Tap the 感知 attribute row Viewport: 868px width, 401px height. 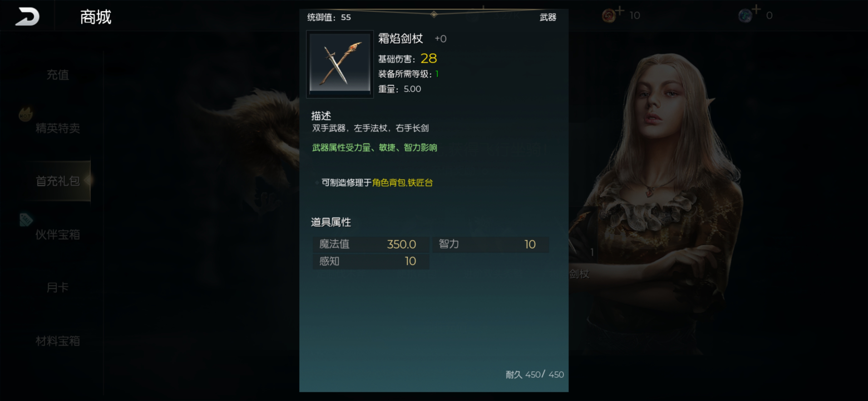[371, 261]
